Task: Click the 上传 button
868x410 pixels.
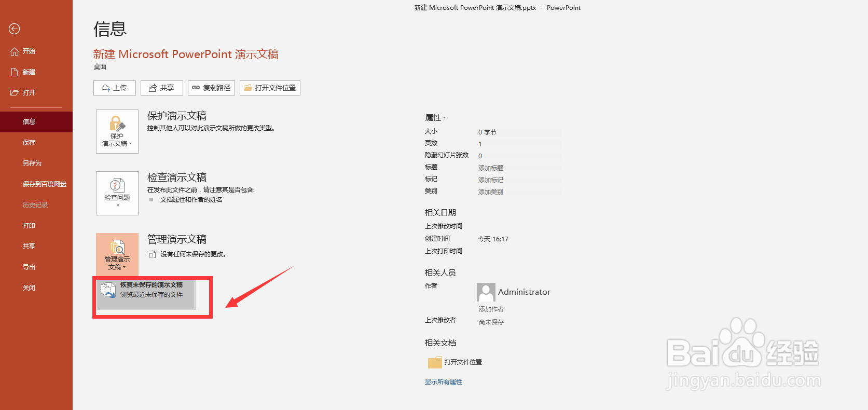Action: click(115, 88)
